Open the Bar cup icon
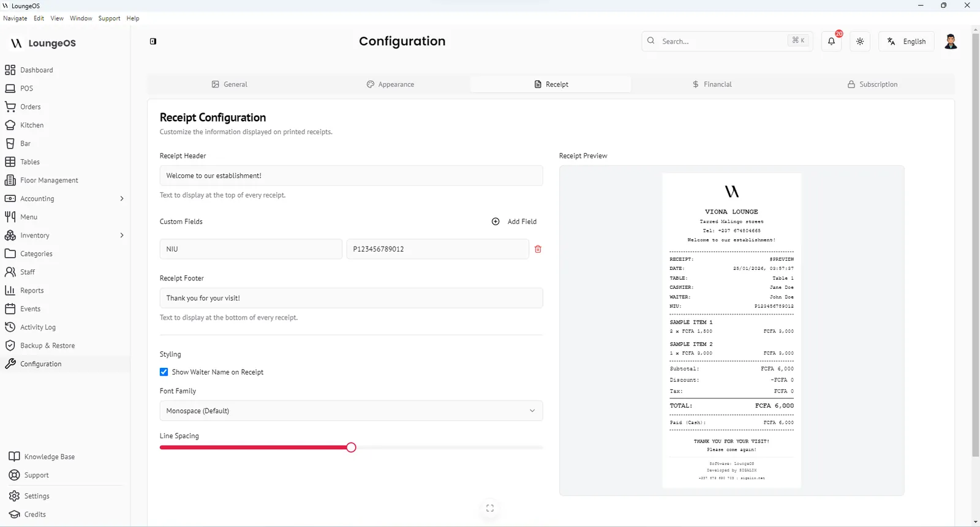 pos(10,143)
